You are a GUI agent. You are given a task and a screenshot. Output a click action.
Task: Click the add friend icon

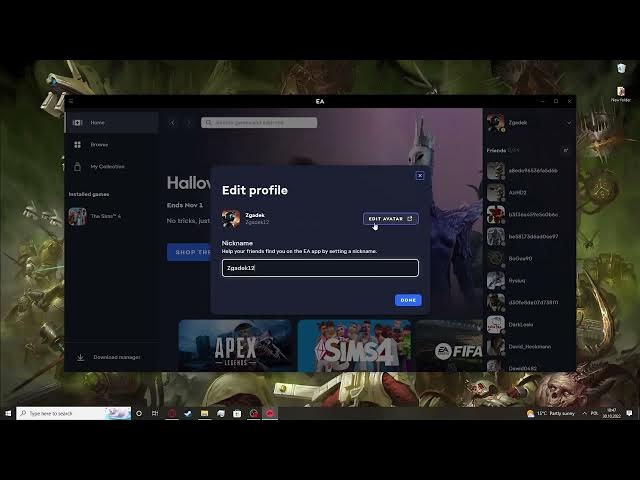[x=565, y=150]
